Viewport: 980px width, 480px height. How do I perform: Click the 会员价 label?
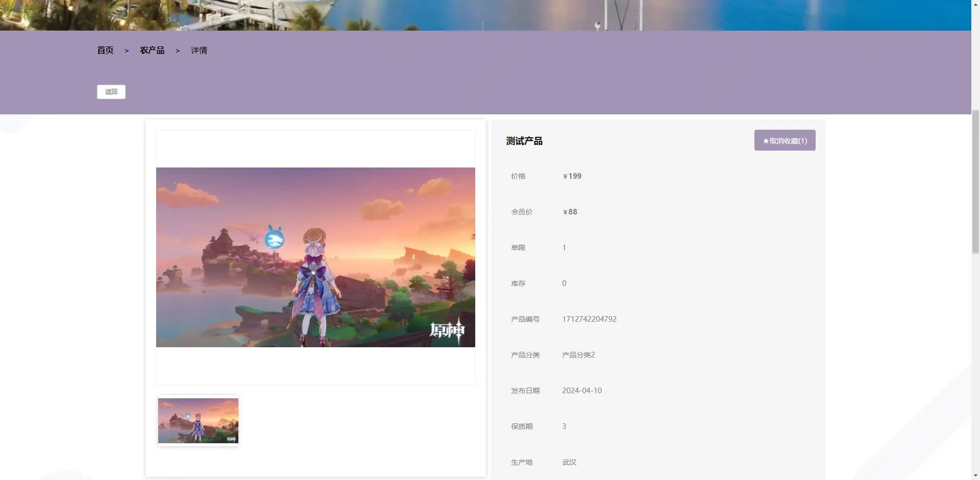(x=522, y=212)
